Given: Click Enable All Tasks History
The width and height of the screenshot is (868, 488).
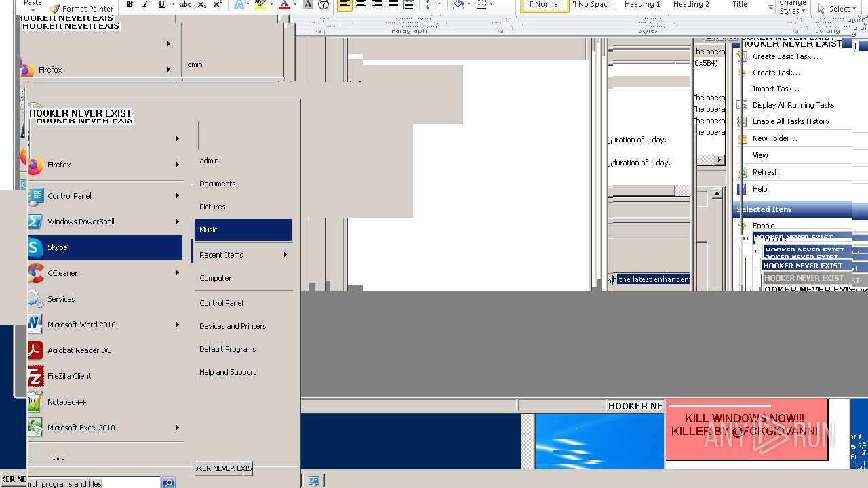Looking at the screenshot, I should 791,121.
